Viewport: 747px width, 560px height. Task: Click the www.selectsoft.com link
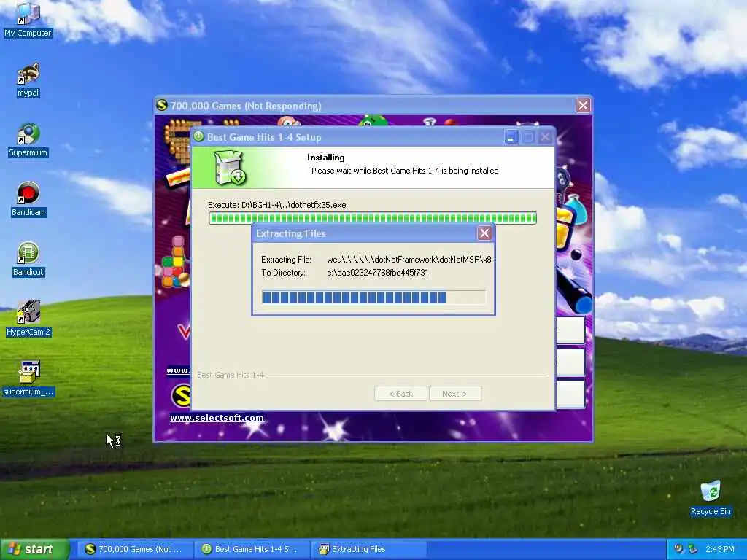coord(217,418)
